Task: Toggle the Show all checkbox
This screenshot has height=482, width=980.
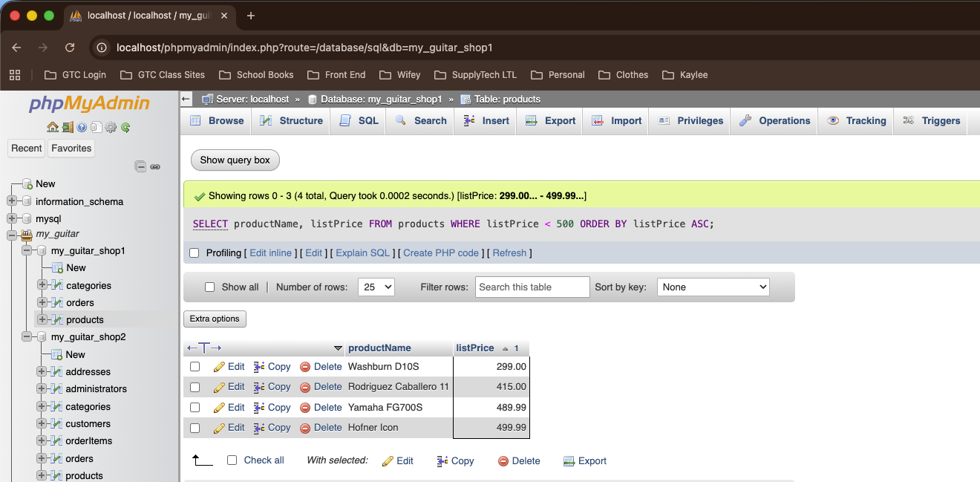Action: [x=209, y=287]
